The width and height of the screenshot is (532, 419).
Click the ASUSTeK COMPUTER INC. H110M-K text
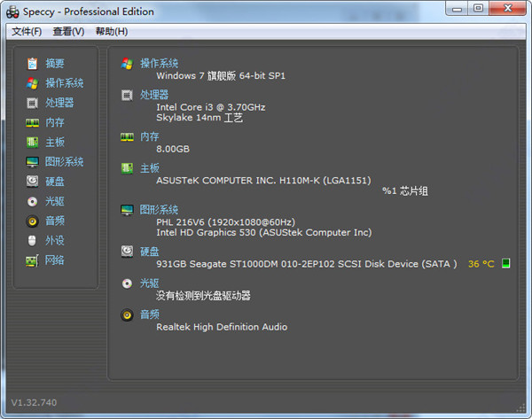(x=263, y=181)
